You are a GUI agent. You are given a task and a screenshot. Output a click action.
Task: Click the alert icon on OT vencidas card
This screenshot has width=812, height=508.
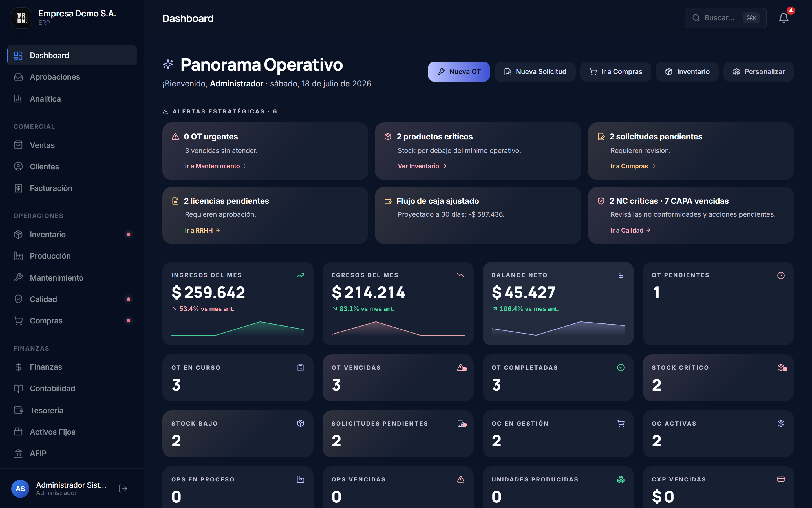point(461,368)
